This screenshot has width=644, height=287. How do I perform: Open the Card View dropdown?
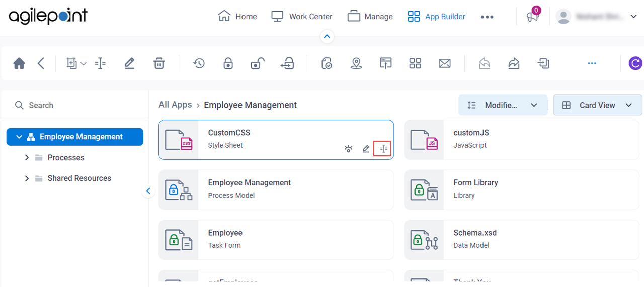(x=598, y=105)
